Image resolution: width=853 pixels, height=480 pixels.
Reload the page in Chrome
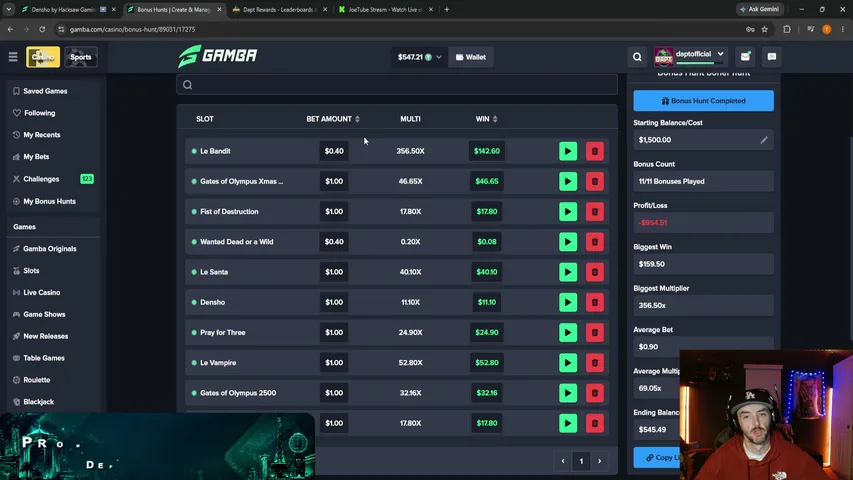[x=42, y=29]
